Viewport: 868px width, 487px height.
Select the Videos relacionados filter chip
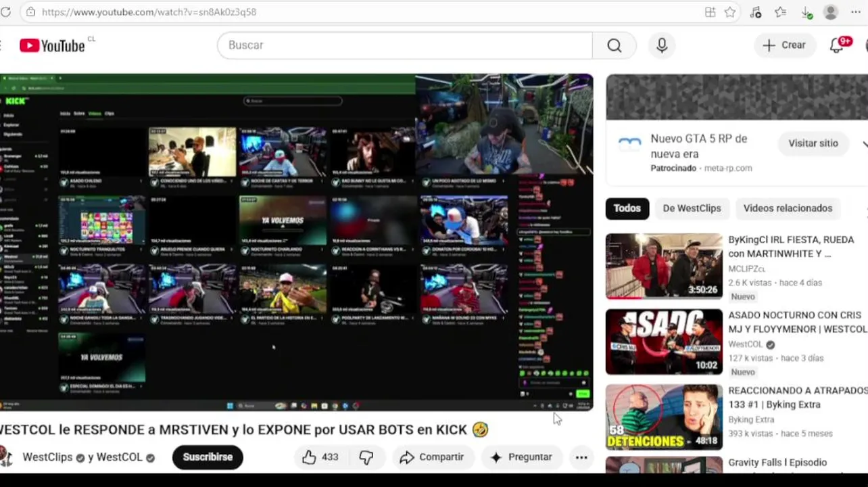point(788,208)
